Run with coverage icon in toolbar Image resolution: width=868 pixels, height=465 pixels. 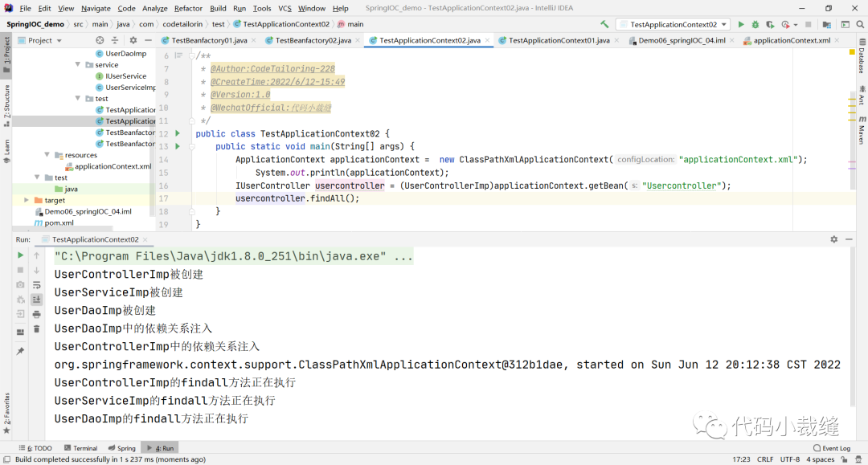(770, 24)
